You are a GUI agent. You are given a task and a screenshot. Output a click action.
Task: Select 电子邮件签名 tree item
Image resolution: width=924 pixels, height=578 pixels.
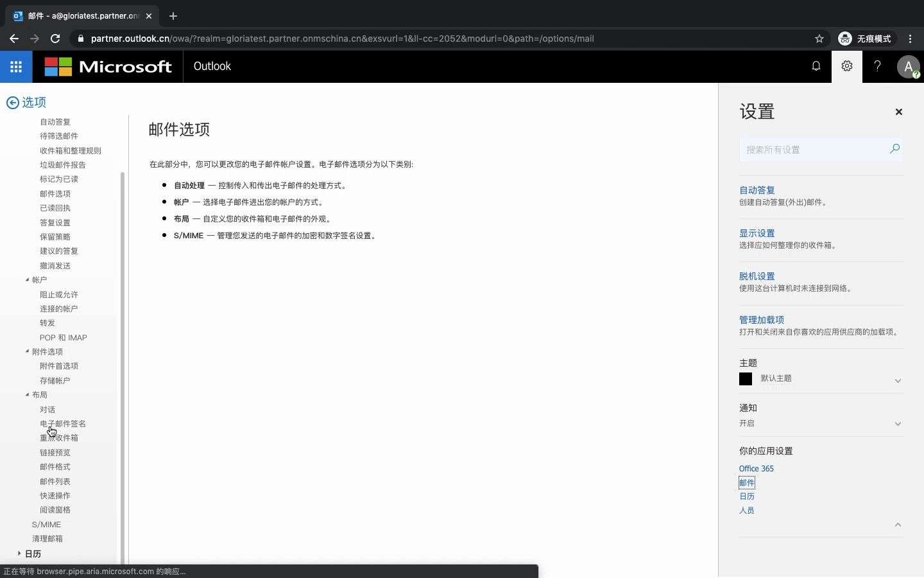click(63, 424)
